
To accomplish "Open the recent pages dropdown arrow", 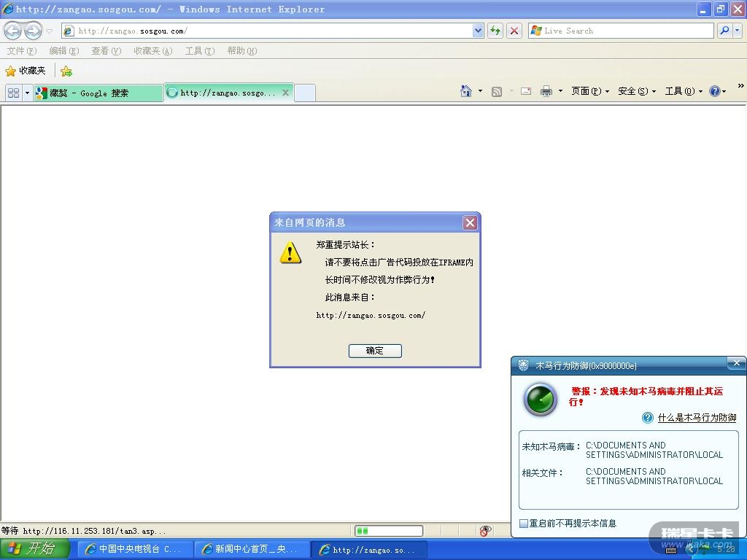I will click(x=49, y=31).
